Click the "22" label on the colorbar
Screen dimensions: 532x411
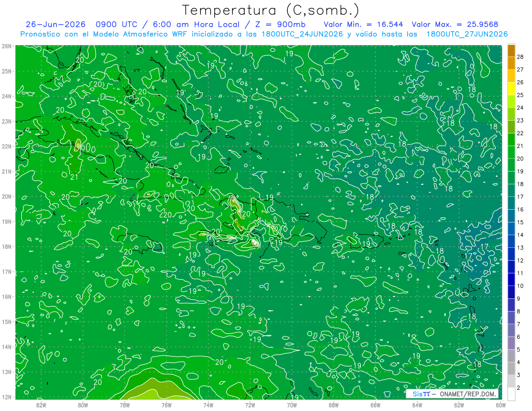point(520,133)
